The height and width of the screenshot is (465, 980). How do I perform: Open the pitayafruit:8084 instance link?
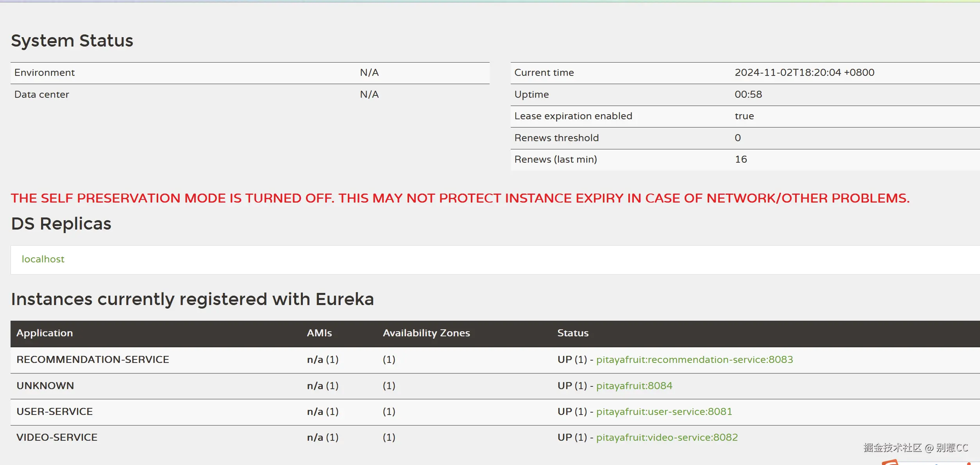tap(634, 386)
